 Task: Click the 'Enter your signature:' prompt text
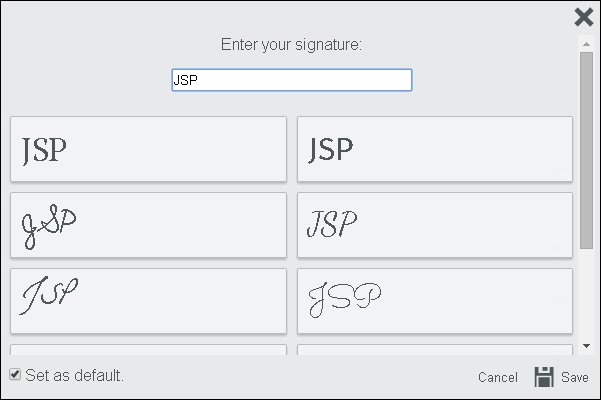291,45
